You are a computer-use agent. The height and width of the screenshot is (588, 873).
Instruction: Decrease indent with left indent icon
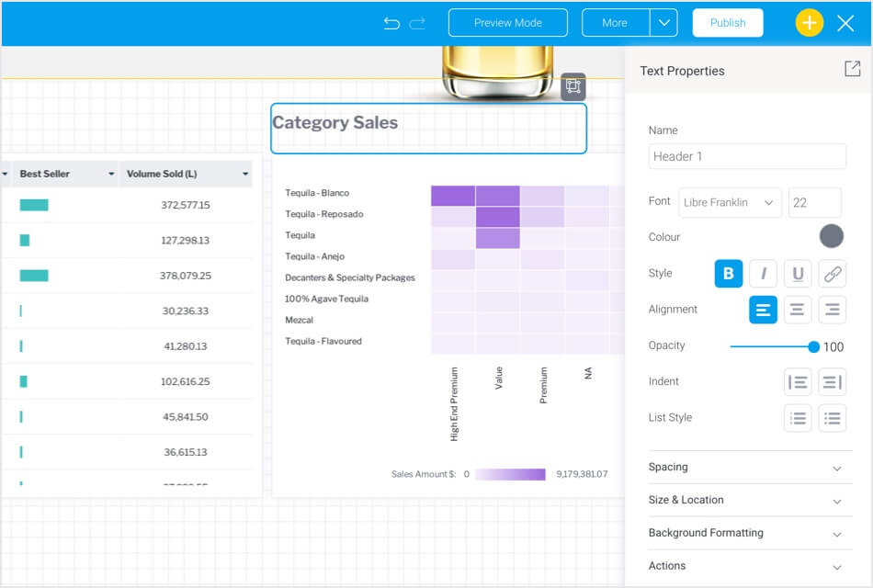(798, 382)
